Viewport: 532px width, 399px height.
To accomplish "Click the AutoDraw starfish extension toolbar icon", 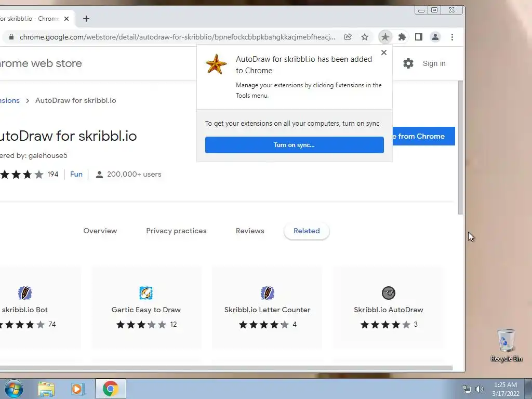I will [385, 37].
